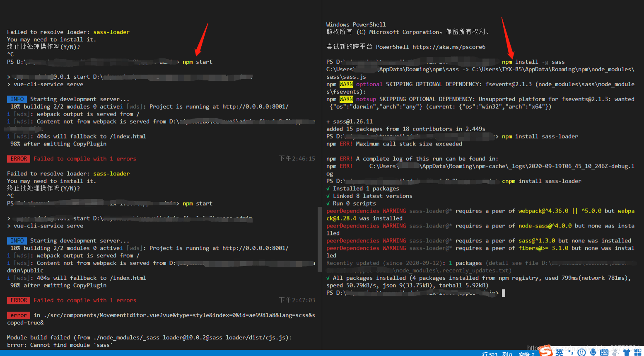Click the 'Module build failed' line
This screenshot has width=644, height=356.
[x=150, y=338]
